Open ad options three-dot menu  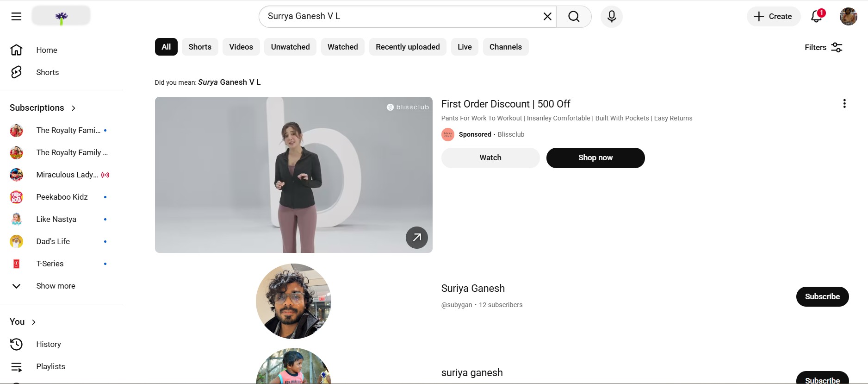click(844, 104)
